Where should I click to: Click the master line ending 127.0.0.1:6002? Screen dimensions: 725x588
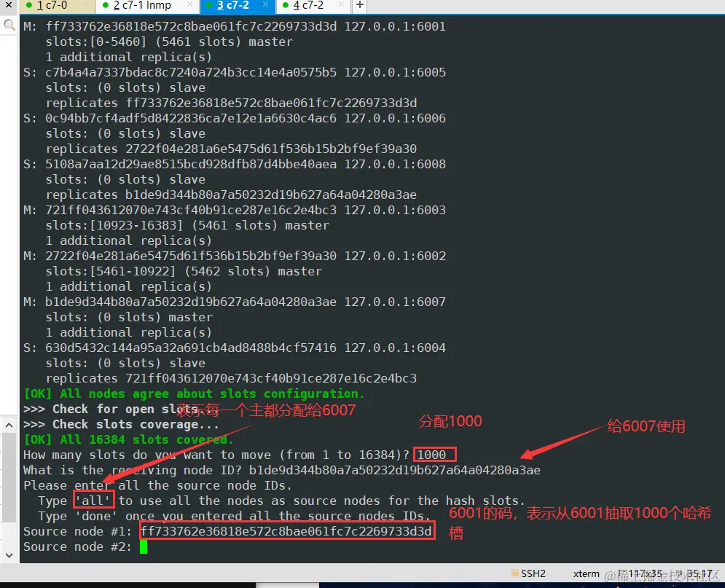tap(235, 256)
